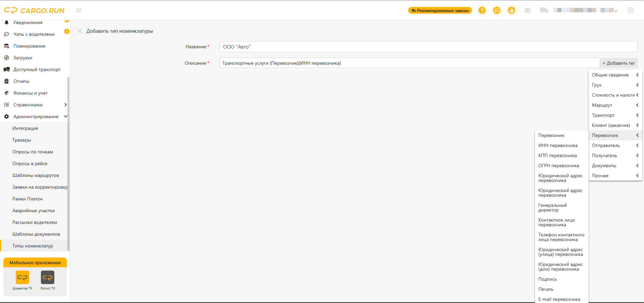Image resolution: width=644 pixels, height=303 pixels.
Task: Expand the Отправитель tag category
Action: point(615,145)
